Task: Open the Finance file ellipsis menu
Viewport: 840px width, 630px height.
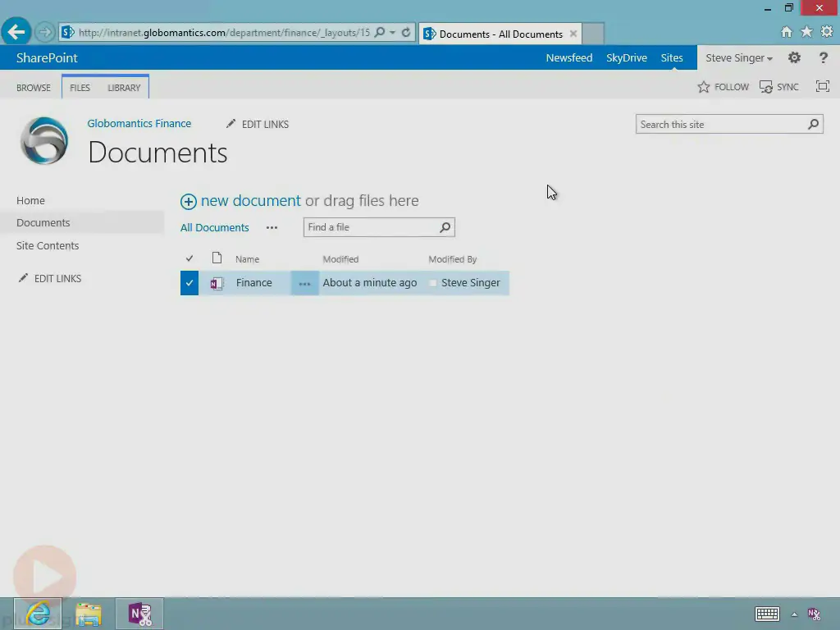Action: pyautogui.click(x=304, y=283)
